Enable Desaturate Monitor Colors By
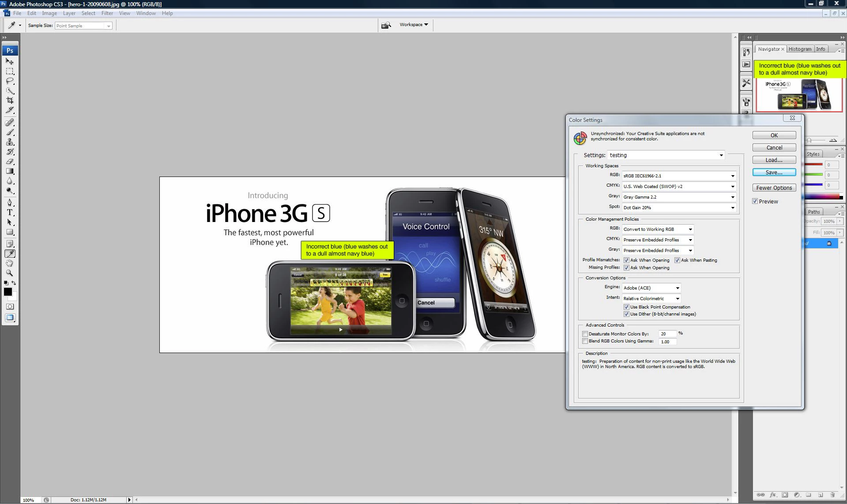847x504 pixels. tap(585, 334)
